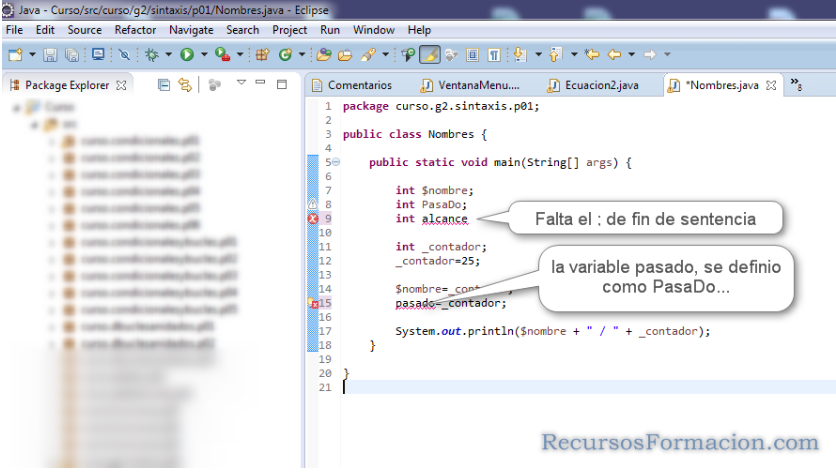The width and height of the screenshot is (836, 474).
Task: Switch to the VentanaMenu editor tab
Action: (470, 85)
